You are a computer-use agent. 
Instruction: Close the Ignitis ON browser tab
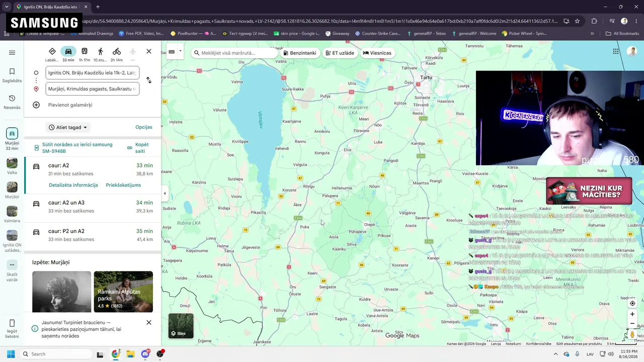coord(86,7)
